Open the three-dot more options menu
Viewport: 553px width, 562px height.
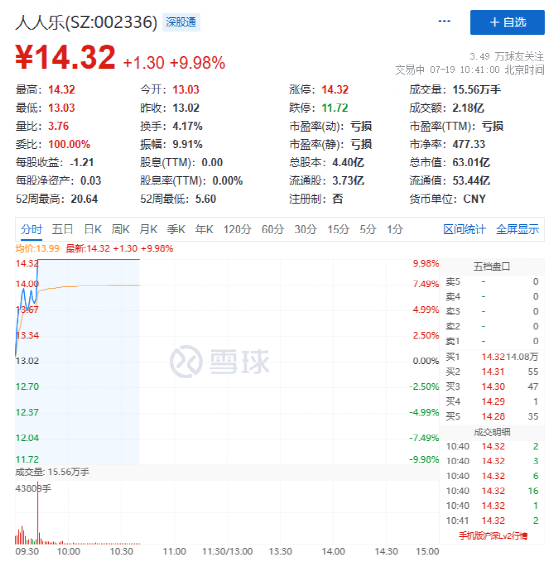444,22
